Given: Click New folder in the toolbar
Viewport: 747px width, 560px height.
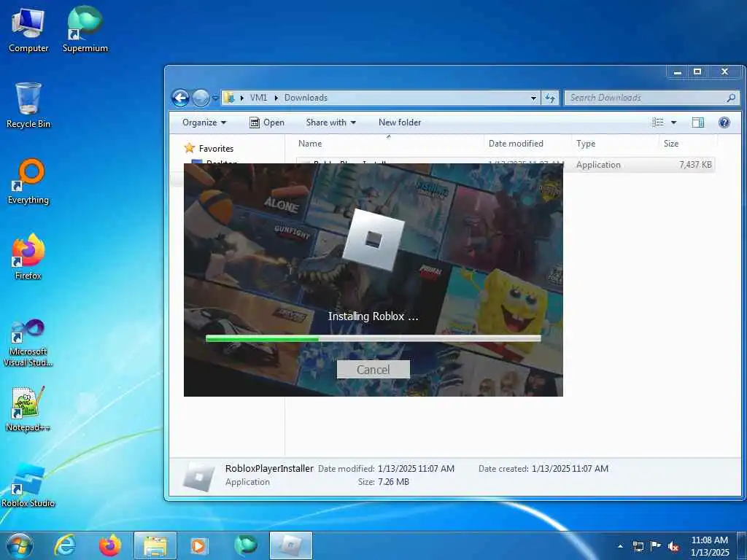Looking at the screenshot, I should coord(400,122).
